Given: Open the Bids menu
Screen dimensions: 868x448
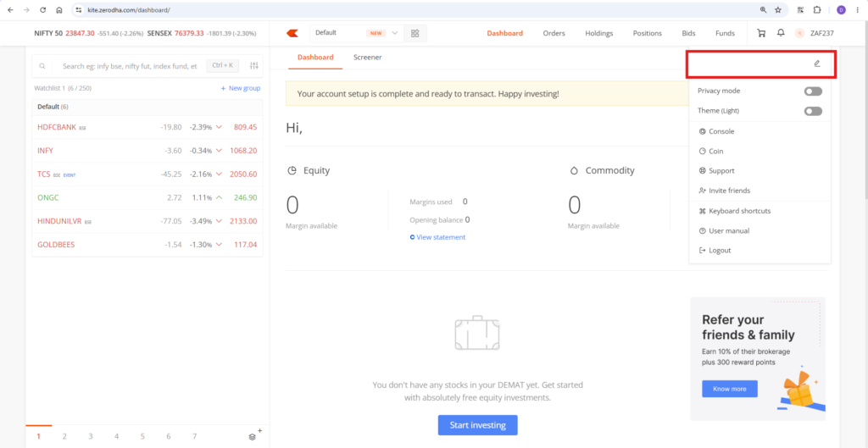Looking at the screenshot, I should click(x=688, y=33).
